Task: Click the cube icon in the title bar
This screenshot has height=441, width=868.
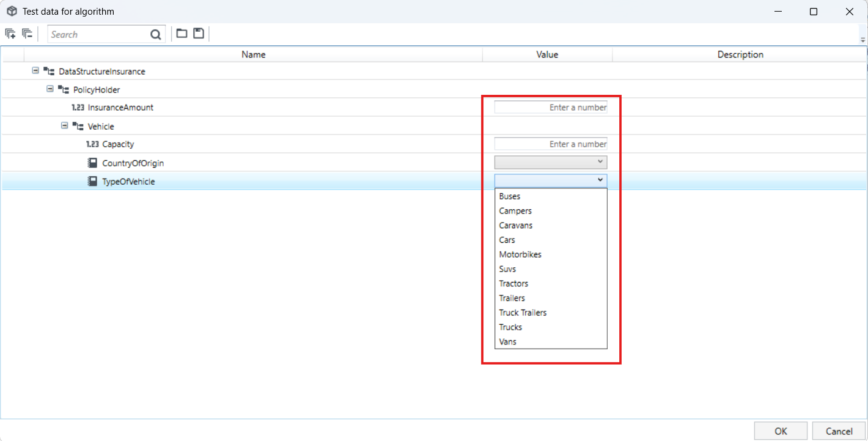Action: point(12,12)
